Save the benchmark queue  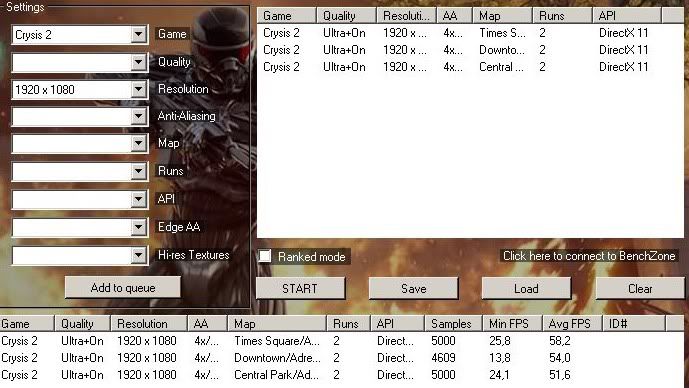tap(413, 289)
